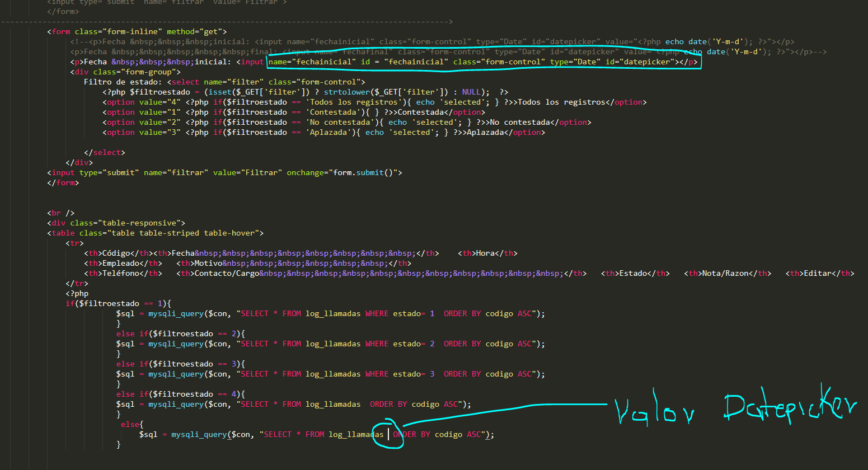Click the select name="filter" tag

pyautogui.click(x=266, y=82)
